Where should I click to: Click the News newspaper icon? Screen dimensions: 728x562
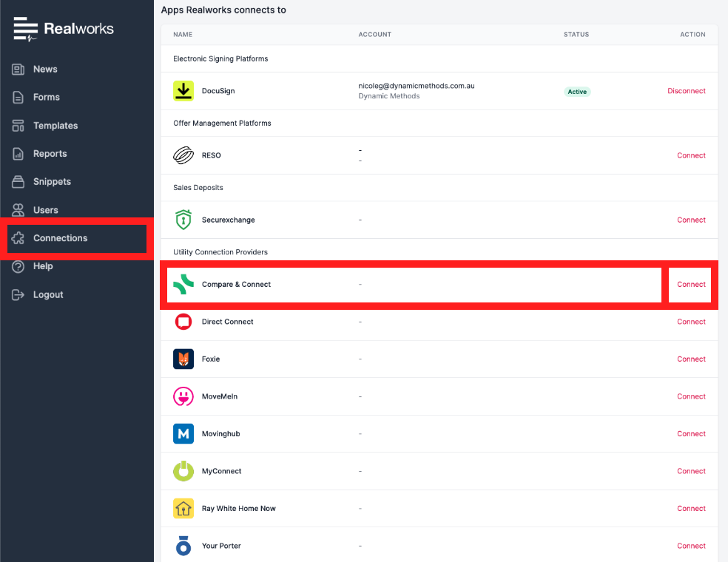pos(18,70)
